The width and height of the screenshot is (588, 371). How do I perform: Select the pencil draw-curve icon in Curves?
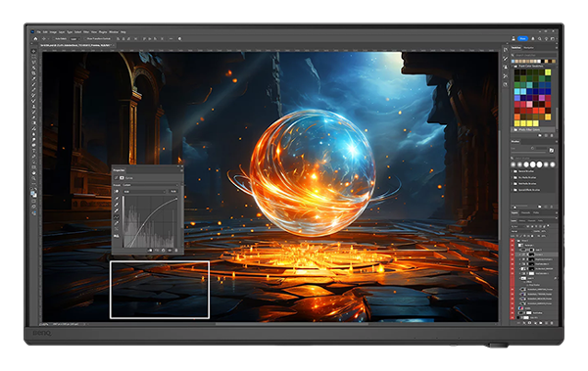point(117,223)
